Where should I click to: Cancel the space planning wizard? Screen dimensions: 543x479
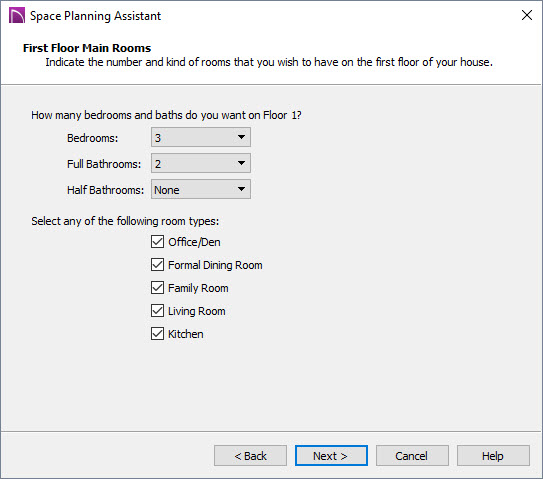(412, 456)
